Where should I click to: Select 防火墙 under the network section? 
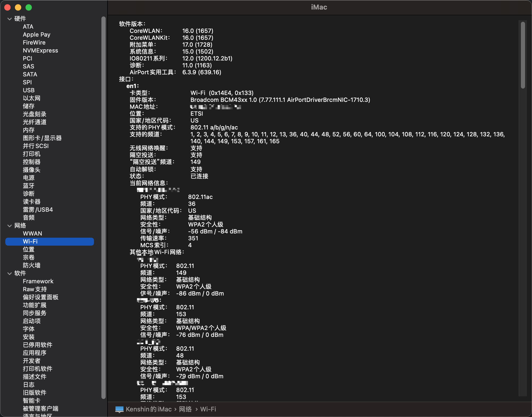[32, 265]
